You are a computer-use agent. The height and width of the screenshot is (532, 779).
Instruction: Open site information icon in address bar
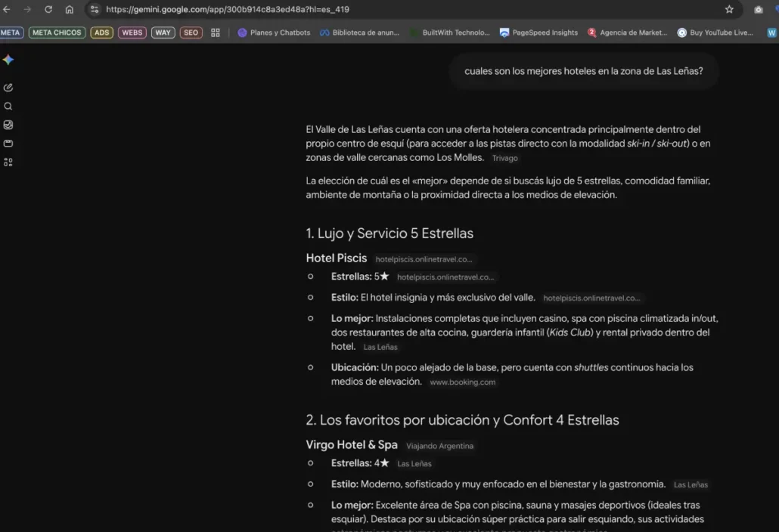click(95, 9)
